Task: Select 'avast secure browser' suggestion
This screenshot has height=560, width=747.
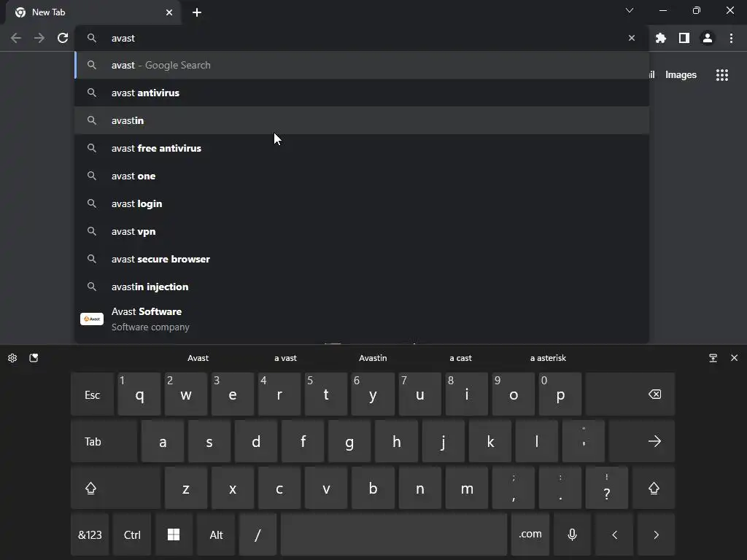Action: click(362, 259)
